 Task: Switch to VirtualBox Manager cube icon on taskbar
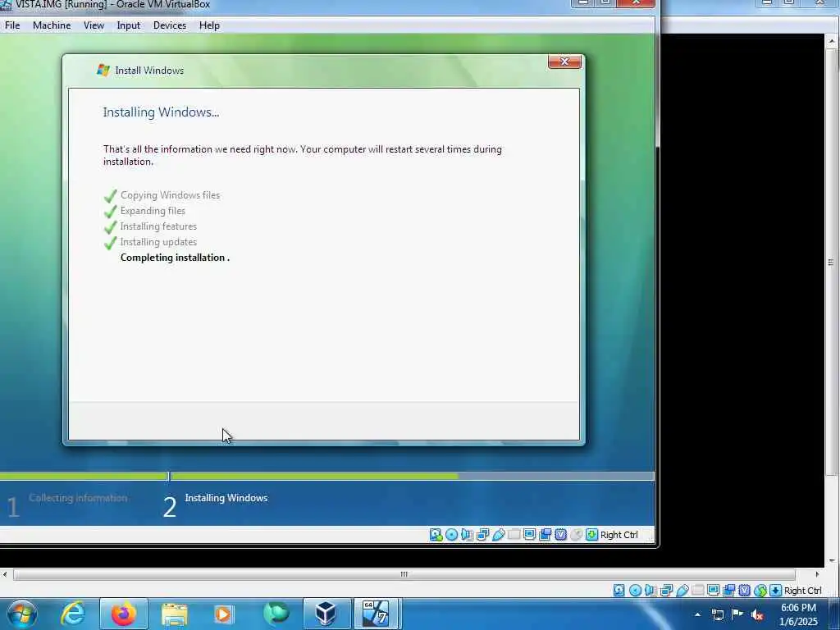click(326, 614)
